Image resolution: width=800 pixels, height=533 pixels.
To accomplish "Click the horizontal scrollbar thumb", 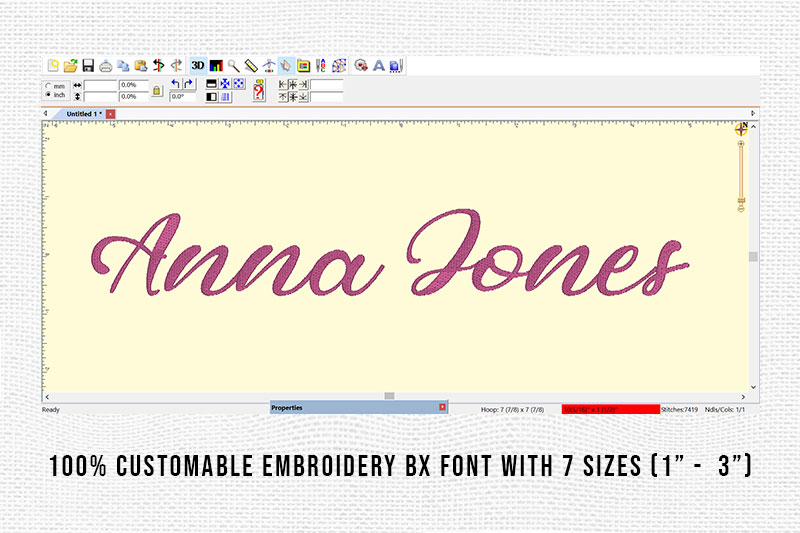I will (389, 396).
